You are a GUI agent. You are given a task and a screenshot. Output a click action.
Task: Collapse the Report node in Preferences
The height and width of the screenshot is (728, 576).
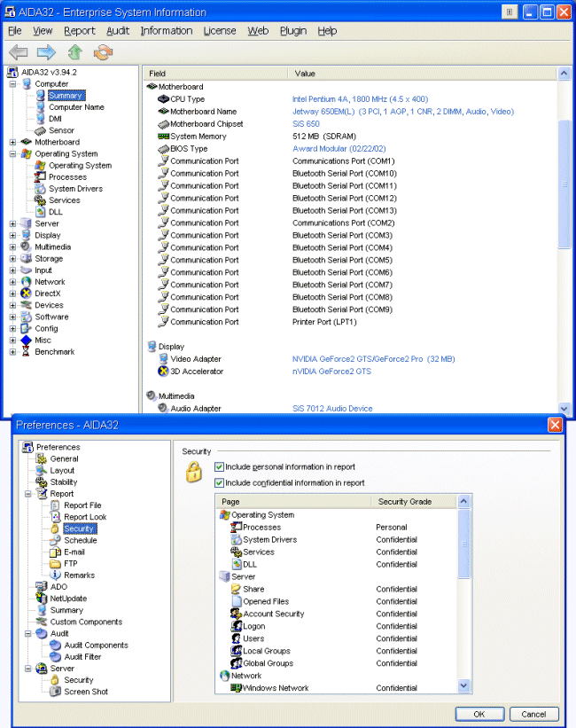(27, 494)
